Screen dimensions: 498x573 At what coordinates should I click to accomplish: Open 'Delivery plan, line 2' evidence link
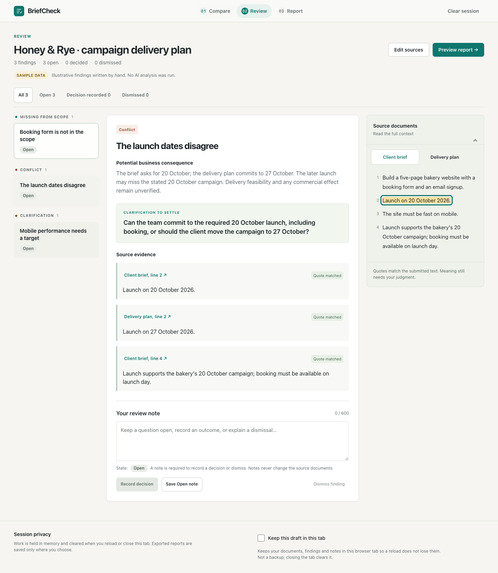click(x=147, y=317)
